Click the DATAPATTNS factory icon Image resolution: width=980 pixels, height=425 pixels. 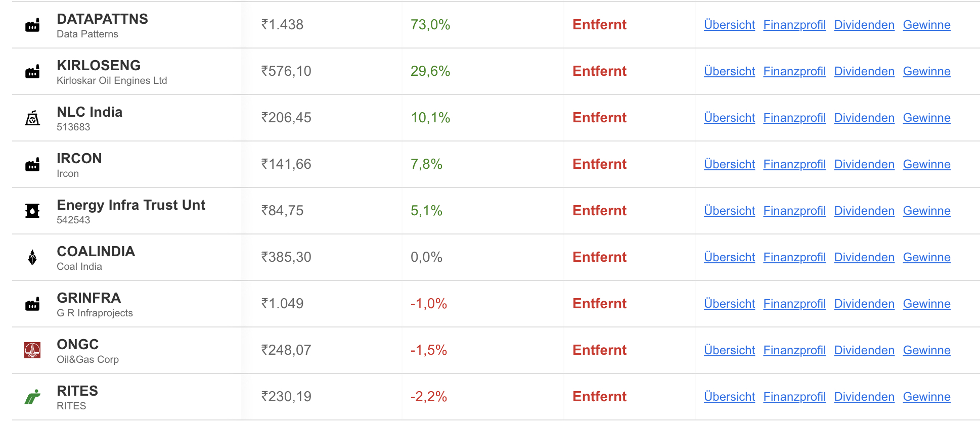coord(32,25)
